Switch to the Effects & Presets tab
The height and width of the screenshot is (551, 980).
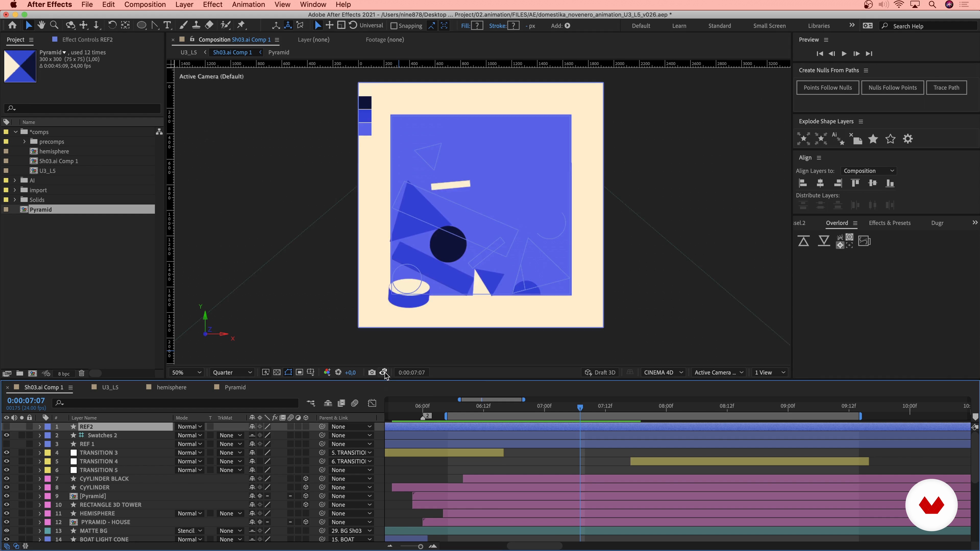pos(889,223)
